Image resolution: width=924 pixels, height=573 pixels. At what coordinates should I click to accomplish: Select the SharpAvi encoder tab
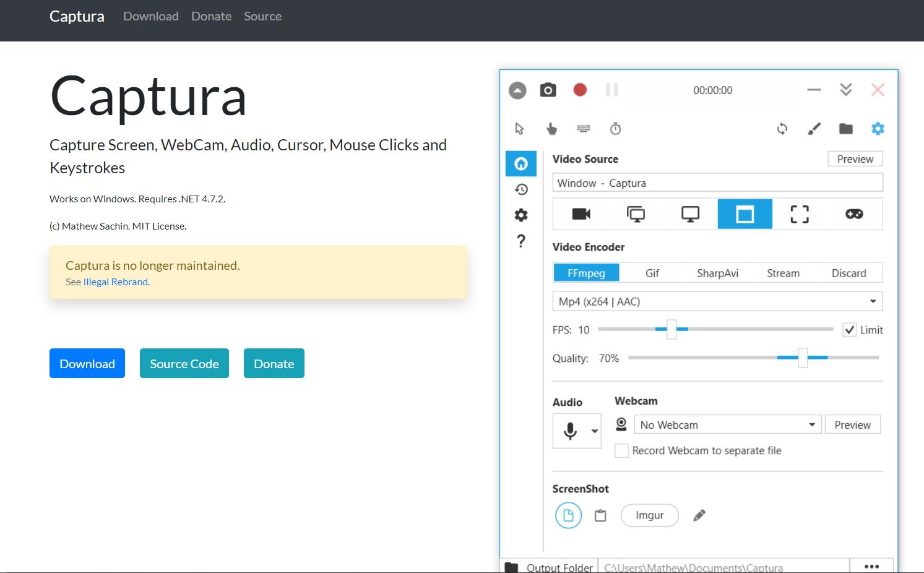(717, 273)
